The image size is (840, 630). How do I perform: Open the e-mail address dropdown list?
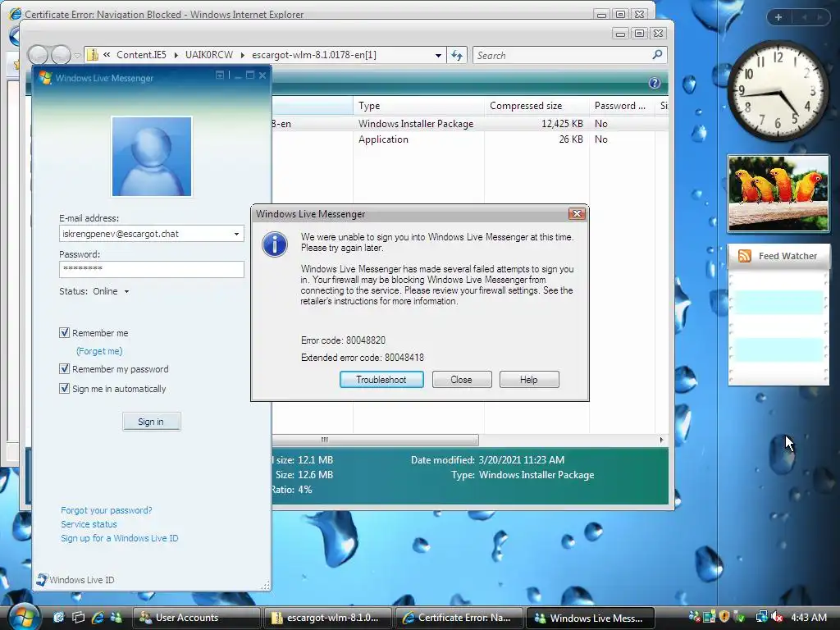tap(236, 234)
